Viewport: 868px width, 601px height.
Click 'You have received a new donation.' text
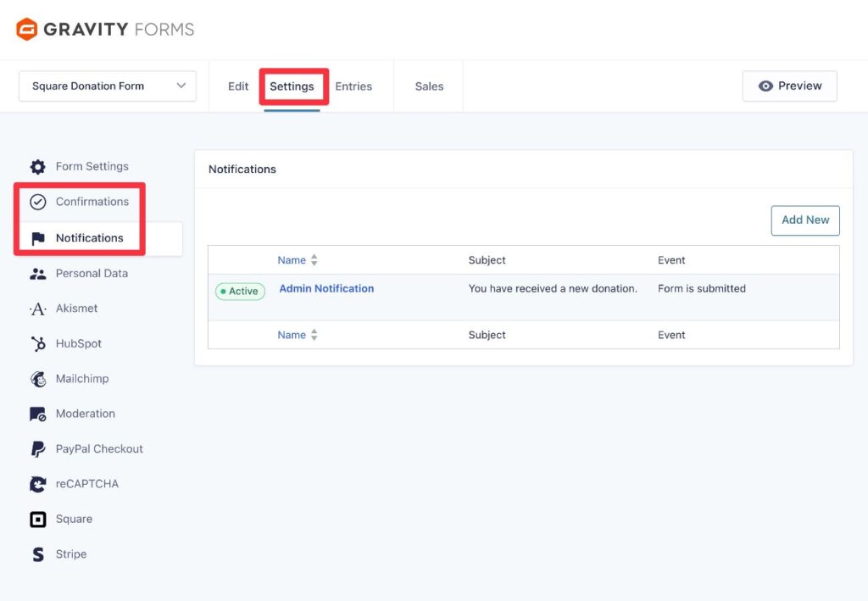tap(553, 288)
